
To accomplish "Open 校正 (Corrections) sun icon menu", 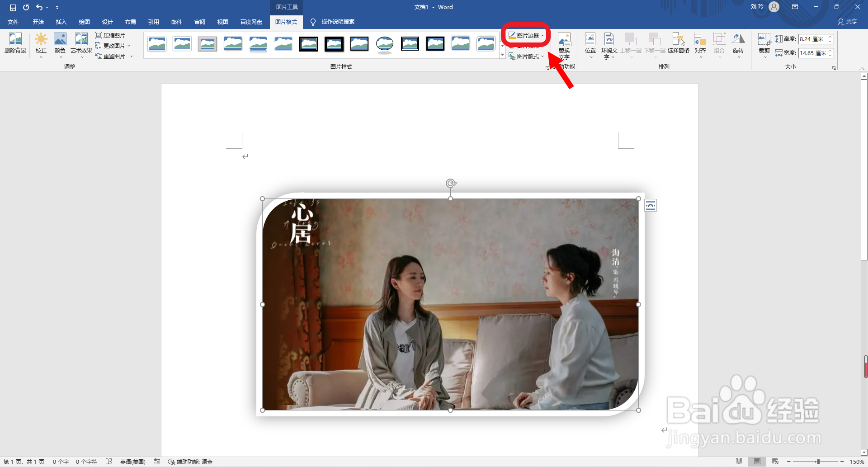I will click(41, 45).
